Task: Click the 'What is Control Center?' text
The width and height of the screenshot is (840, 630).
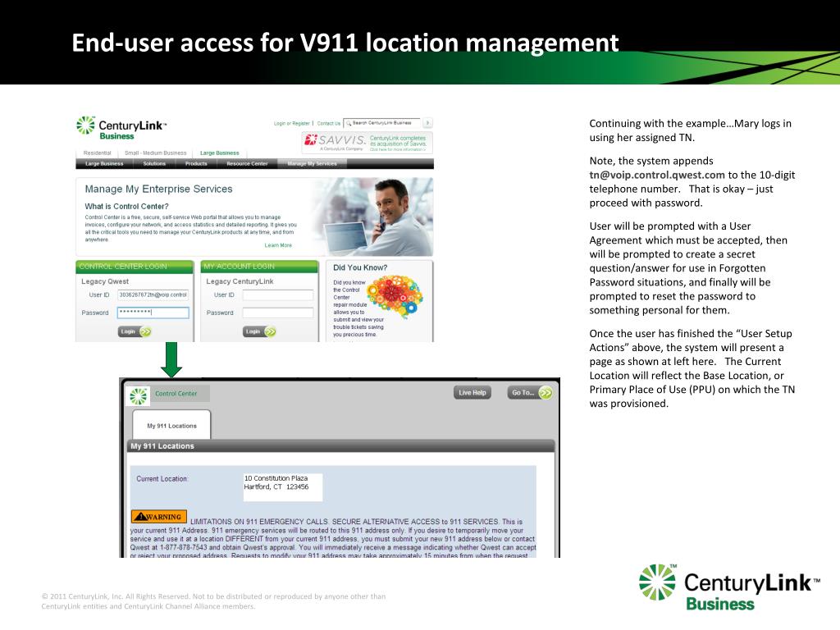Action: (126, 206)
